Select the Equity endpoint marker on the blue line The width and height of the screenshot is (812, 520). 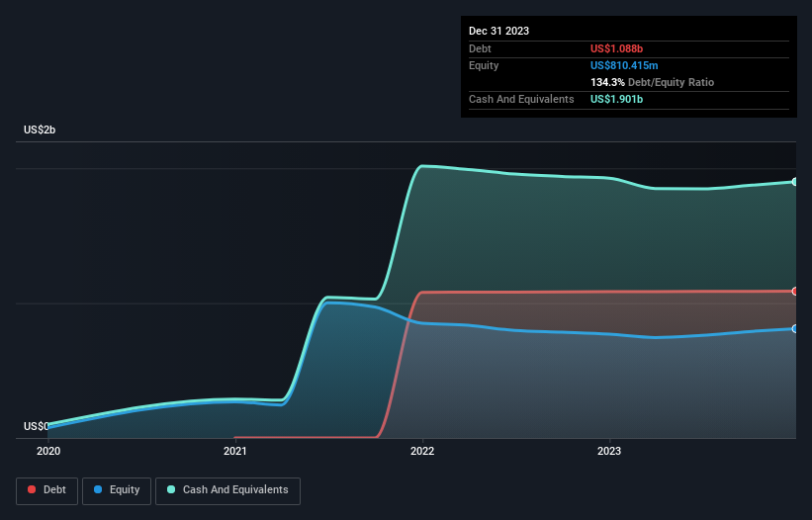(x=795, y=328)
